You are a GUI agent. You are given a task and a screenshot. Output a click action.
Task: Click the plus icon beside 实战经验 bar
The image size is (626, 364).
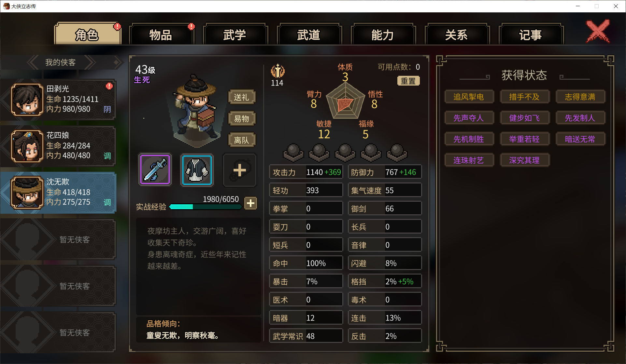[250, 203]
